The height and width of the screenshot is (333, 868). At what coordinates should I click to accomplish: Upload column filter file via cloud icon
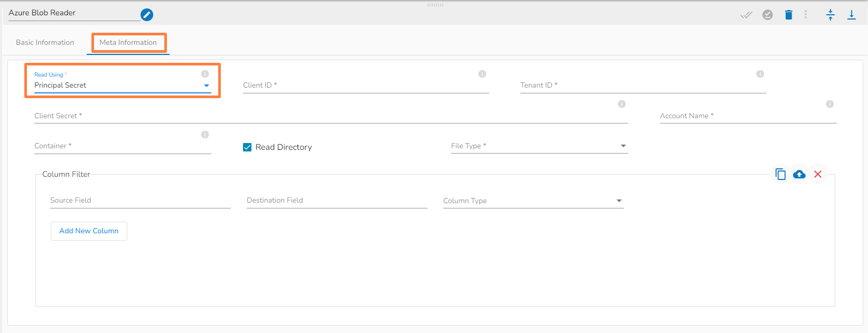(x=799, y=174)
